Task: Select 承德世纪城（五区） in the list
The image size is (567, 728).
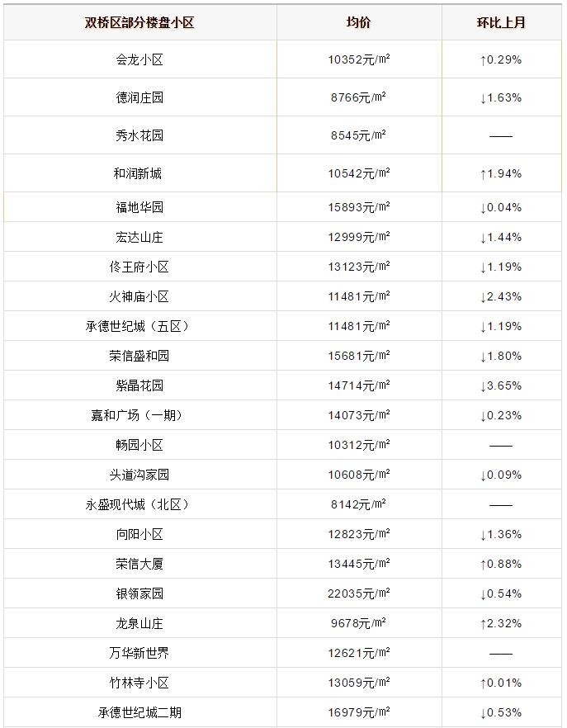Action: (x=139, y=326)
